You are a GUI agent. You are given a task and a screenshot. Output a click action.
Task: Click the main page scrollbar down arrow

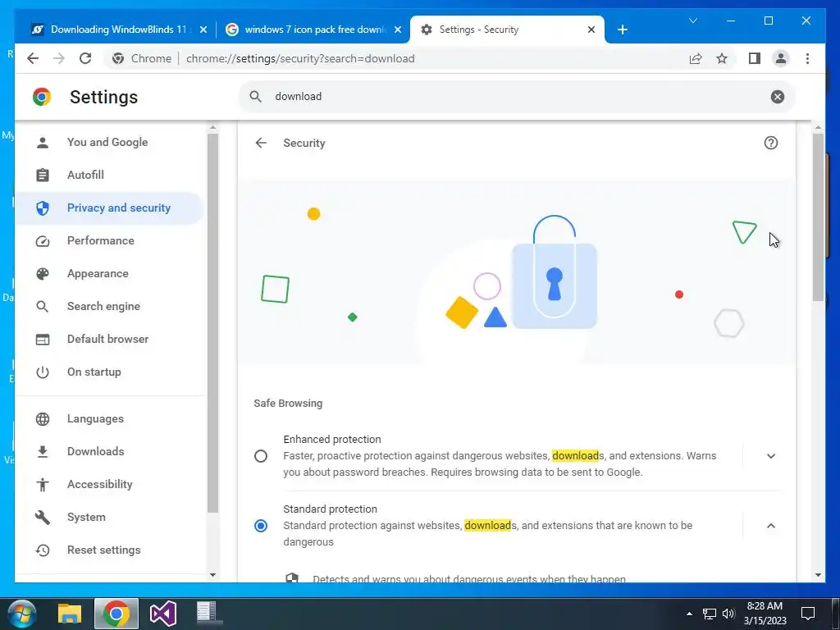pos(818,575)
